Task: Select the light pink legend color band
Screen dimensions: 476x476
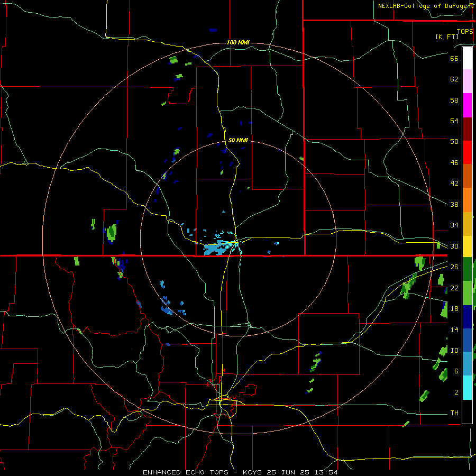Action: 467,81
